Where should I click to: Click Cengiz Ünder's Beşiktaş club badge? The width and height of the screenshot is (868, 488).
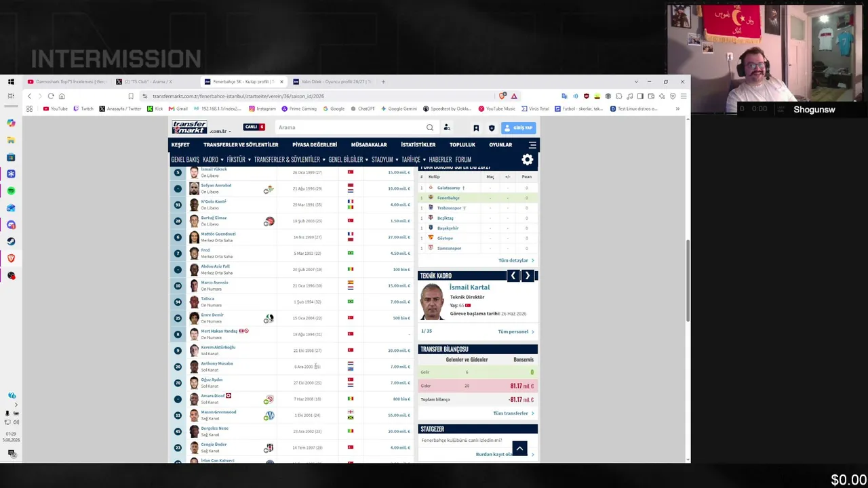tap(269, 448)
